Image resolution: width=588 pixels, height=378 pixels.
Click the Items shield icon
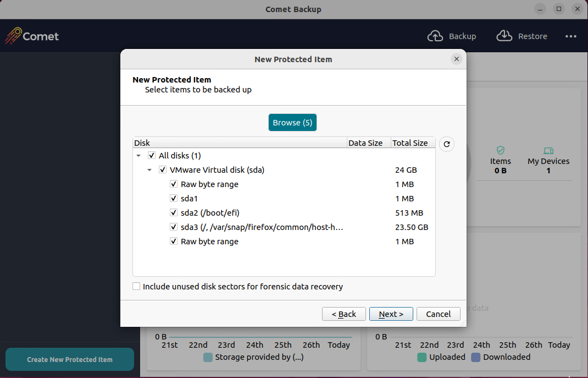tap(500, 150)
